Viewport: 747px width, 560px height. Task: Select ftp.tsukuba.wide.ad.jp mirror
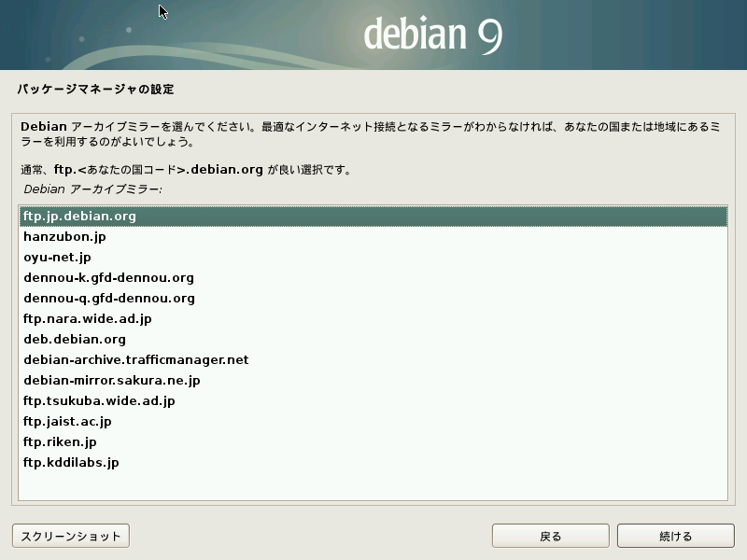[x=373, y=400]
